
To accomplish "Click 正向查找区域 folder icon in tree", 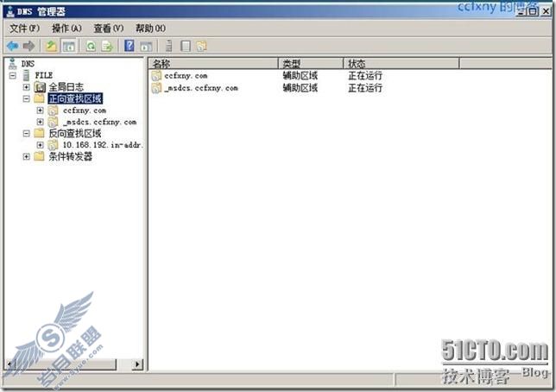I will (40, 98).
